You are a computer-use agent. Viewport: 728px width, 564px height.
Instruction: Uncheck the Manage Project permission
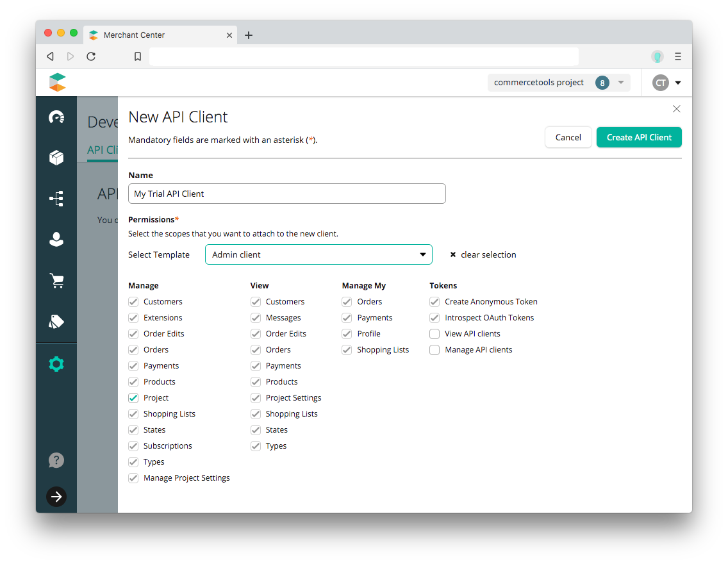(x=133, y=397)
